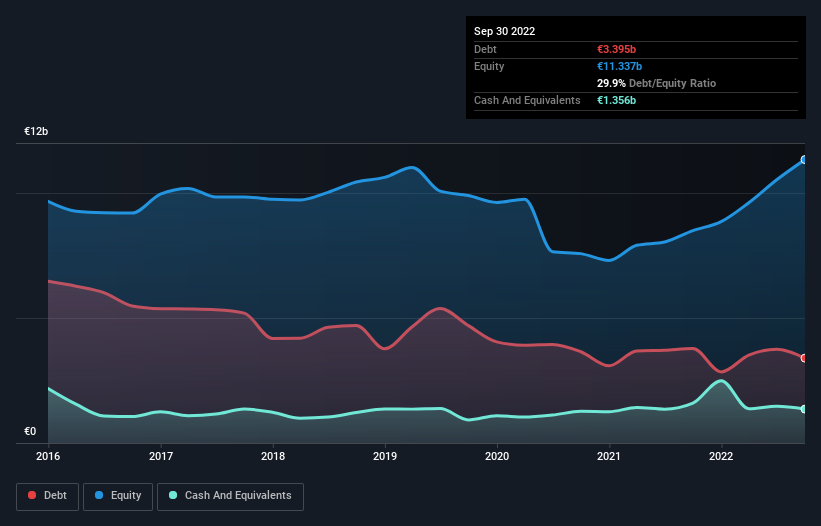This screenshot has width=821, height=526.
Task: Click the Sep 30 2022 tooltip date
Action: [x=504, y=31]
